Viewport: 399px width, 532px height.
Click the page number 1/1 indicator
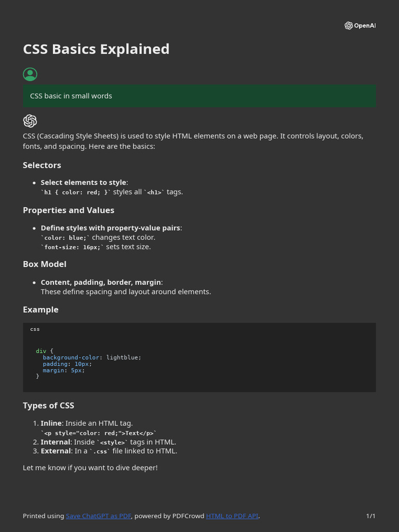370,516
